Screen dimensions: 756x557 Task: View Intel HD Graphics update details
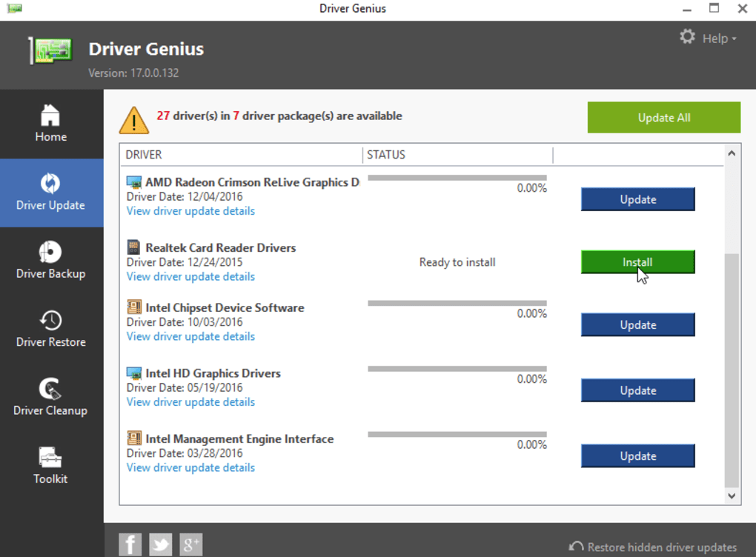point(190,402)
